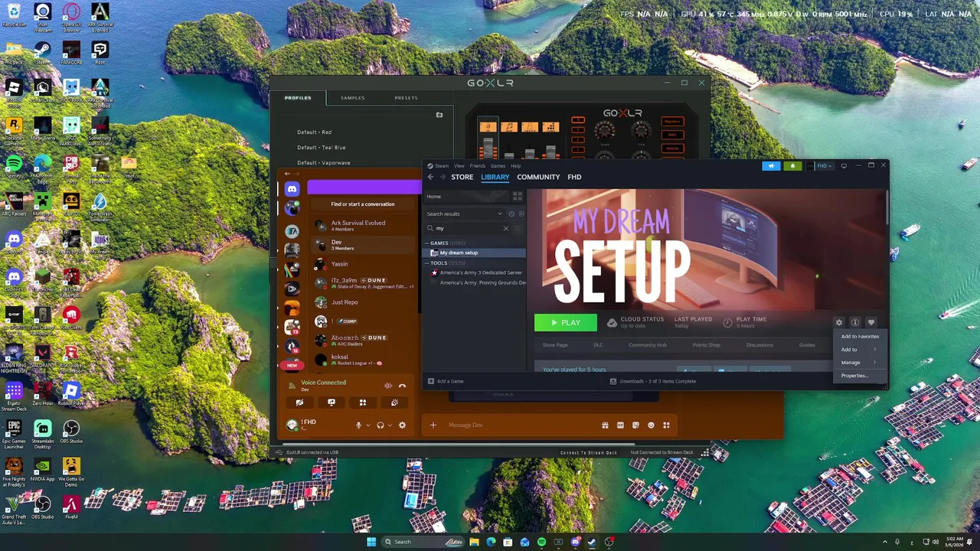Share your screen in Discord
The width and height of the screenshot is (980, 551).
332,403
